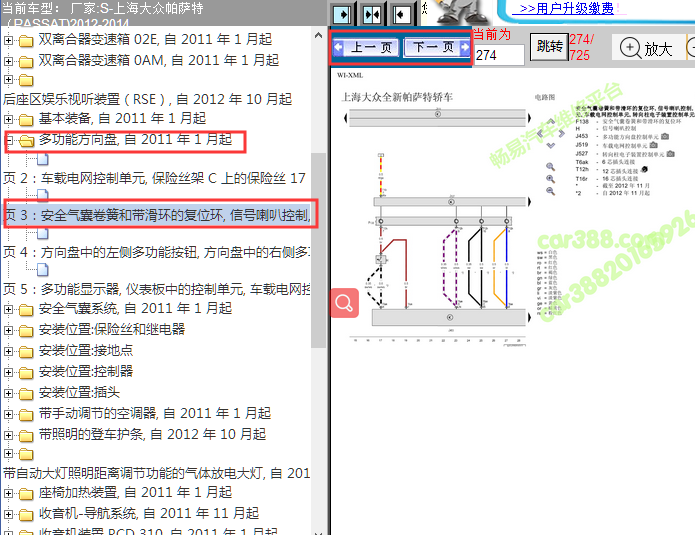Viewport: 695px width, 535px height.
Task: Select 带自动大灯照明距离调节功能的气体放电大灯 label
Action: (x=156, y=473)
